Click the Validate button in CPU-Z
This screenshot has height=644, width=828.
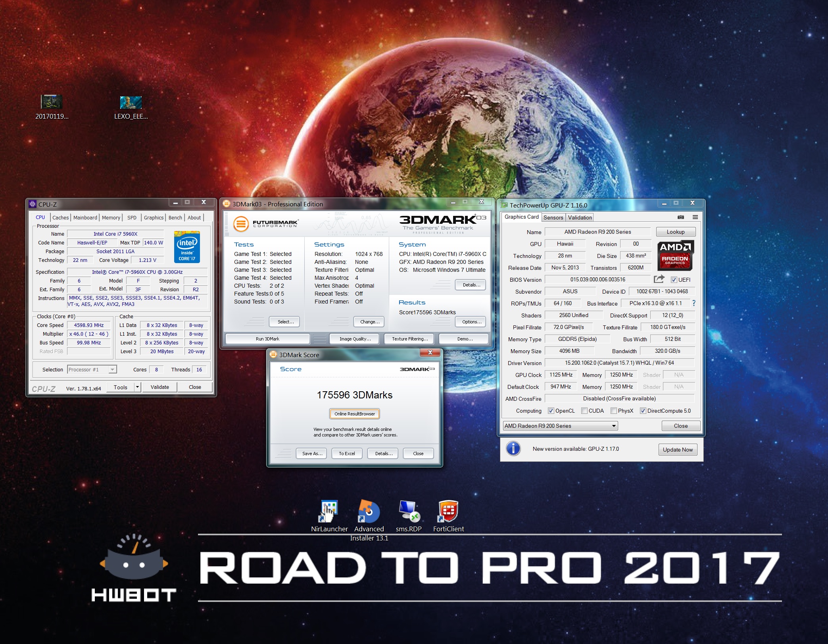tap(159, 387)
